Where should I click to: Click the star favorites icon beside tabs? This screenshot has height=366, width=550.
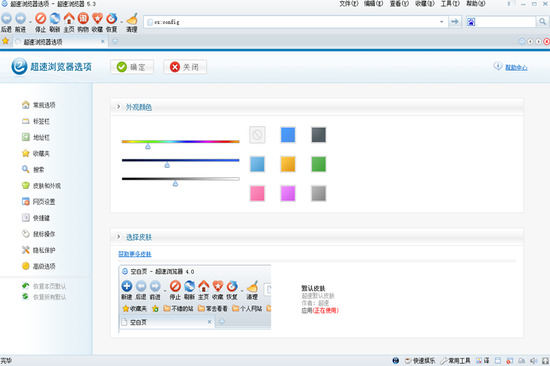pos(5,41)
